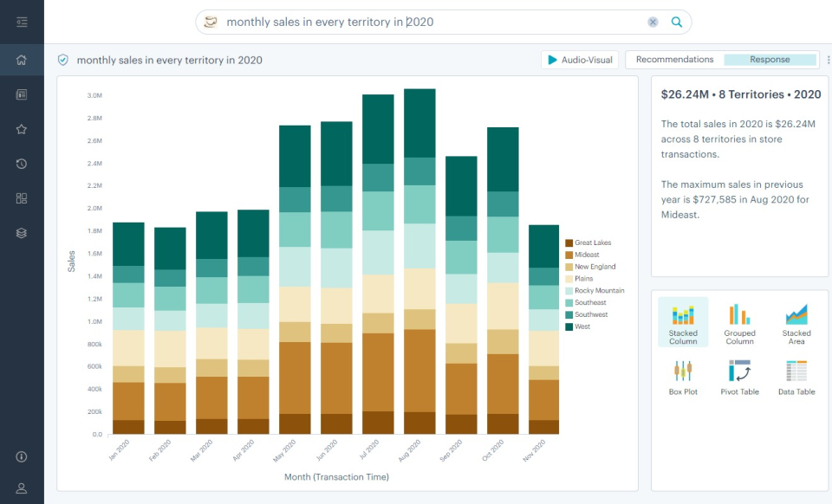Viewport: 832px width, 504px height.
Task: Clear the search query with X icon
Action: click(653, 22)
